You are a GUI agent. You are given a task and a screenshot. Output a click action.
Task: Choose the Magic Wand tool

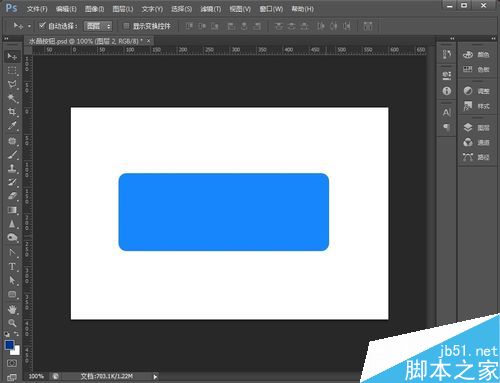pyautogui.click(x=12, y=98)
